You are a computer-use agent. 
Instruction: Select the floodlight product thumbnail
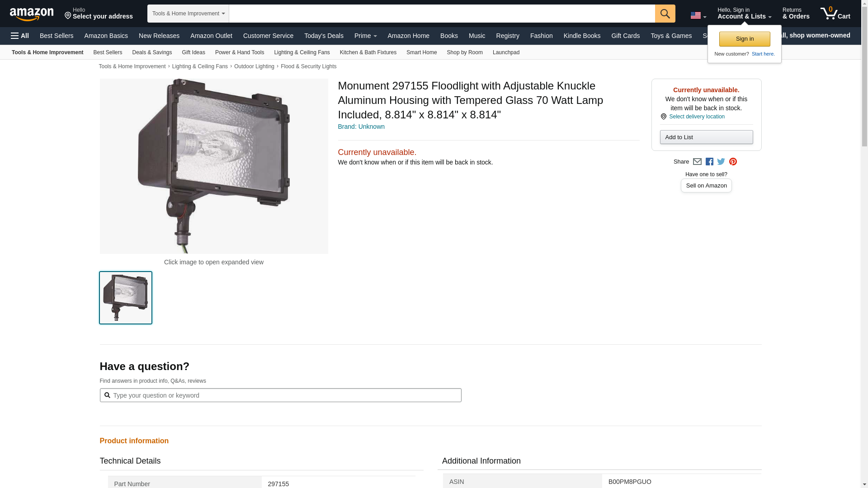tap(126, 298)
